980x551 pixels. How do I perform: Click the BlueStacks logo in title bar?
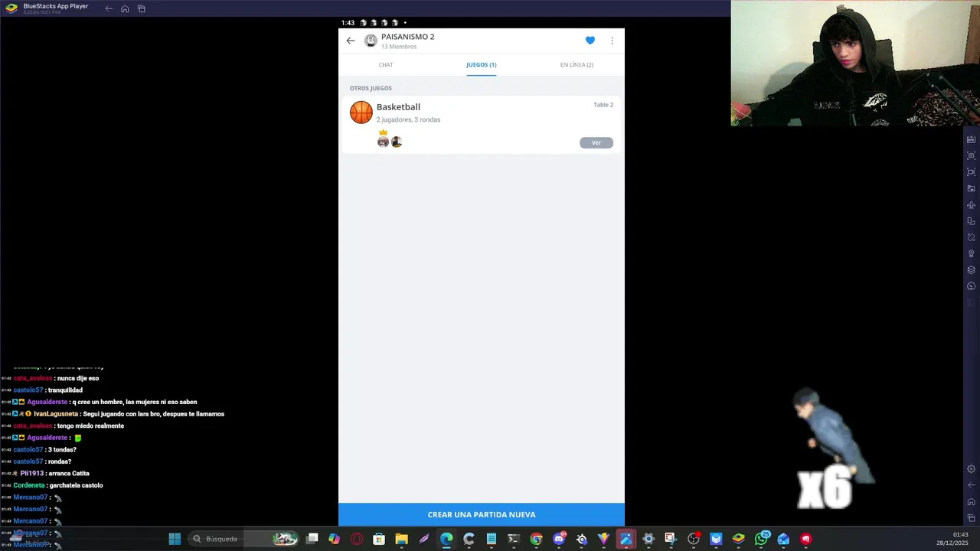pos(11,8)
